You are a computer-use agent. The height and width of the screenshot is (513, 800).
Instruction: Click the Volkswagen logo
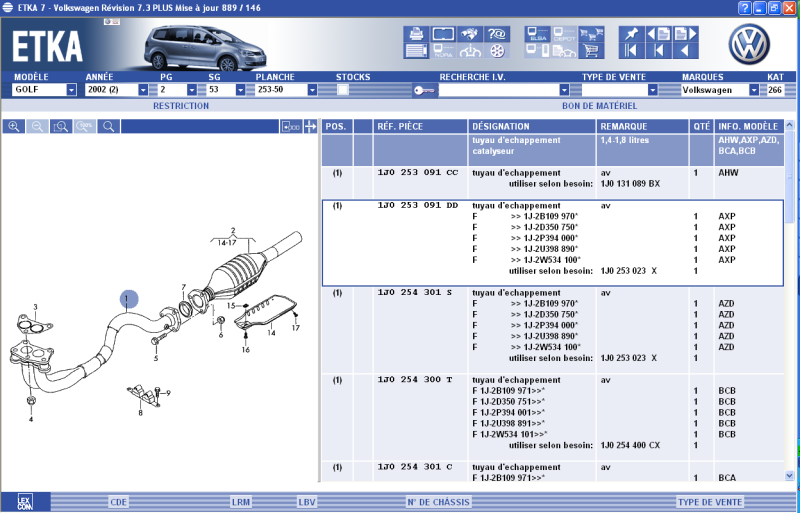(748, 44)
